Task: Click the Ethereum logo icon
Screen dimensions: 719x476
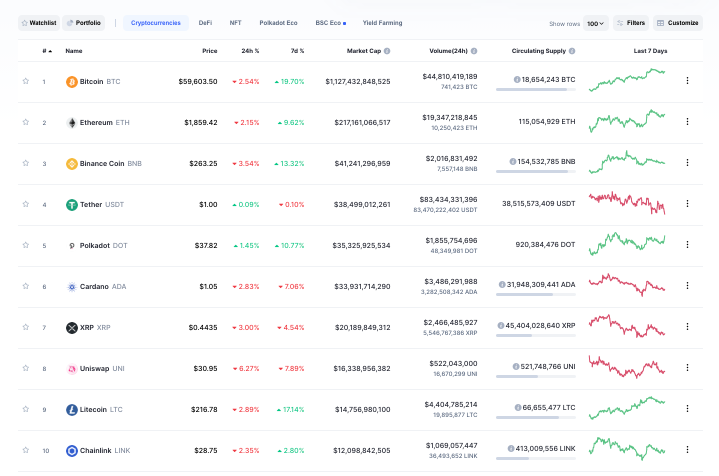Action: coord(71,122)
